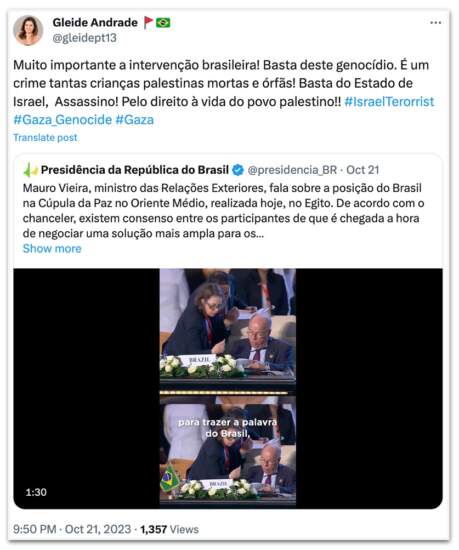Screen dimensions: 459x550
Task: Click the 1:30 video duration label
Action: pos(36,492)
